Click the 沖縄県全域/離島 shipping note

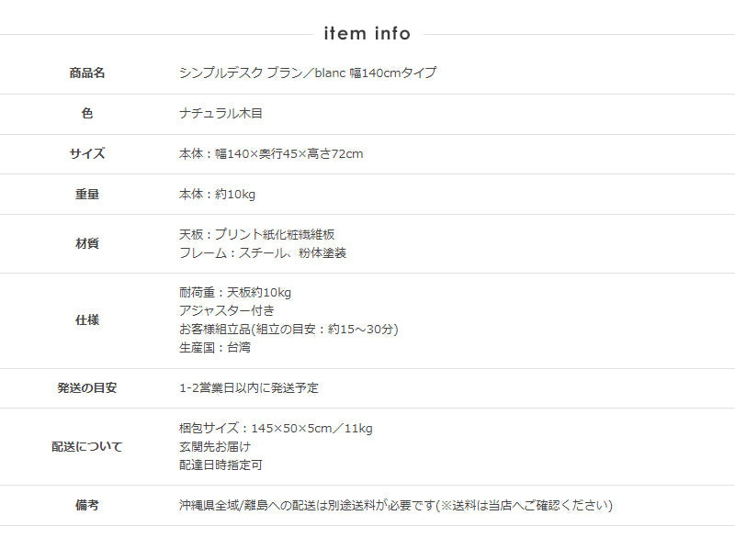[x=395, y=505]
